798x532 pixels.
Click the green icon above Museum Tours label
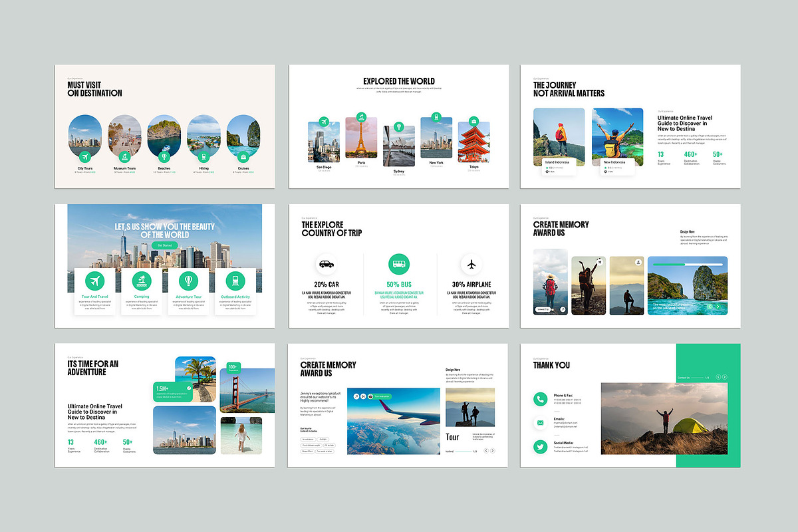(x=124, y=157)
